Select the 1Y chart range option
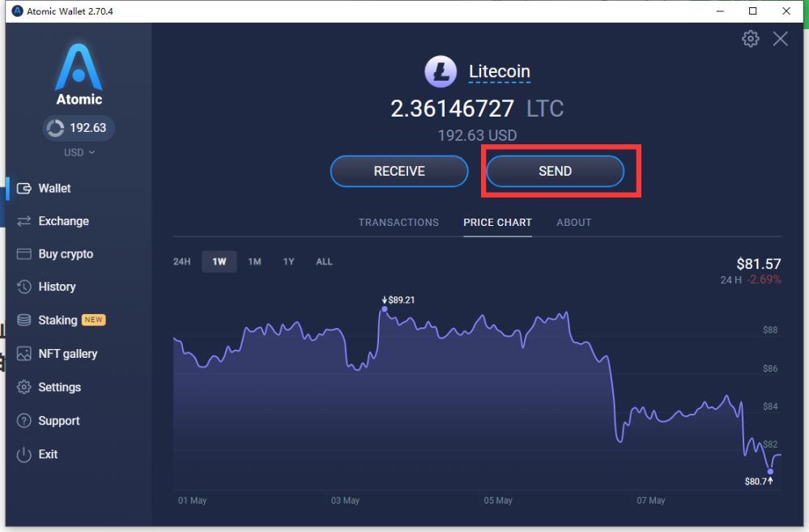Viewport: 809px width, 532px height. point(288,262)
